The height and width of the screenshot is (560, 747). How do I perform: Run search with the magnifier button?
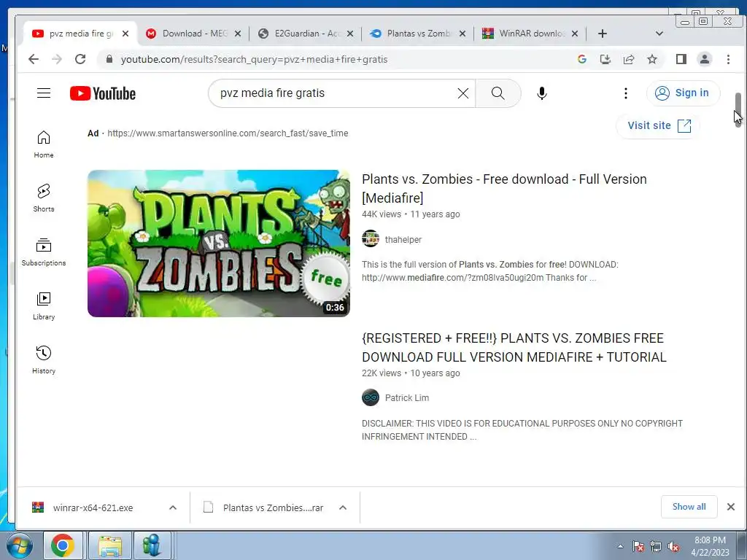[x=498, y=93]
